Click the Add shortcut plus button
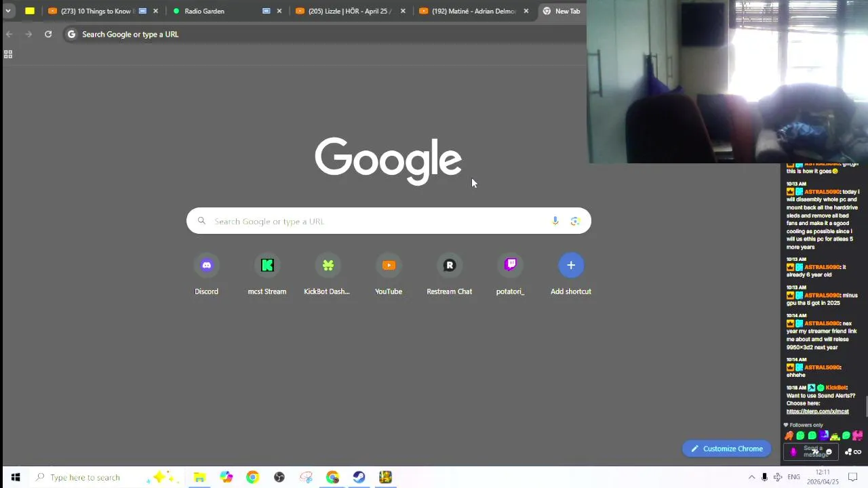This screenshot has width=868, height=488. click(571, 265)
